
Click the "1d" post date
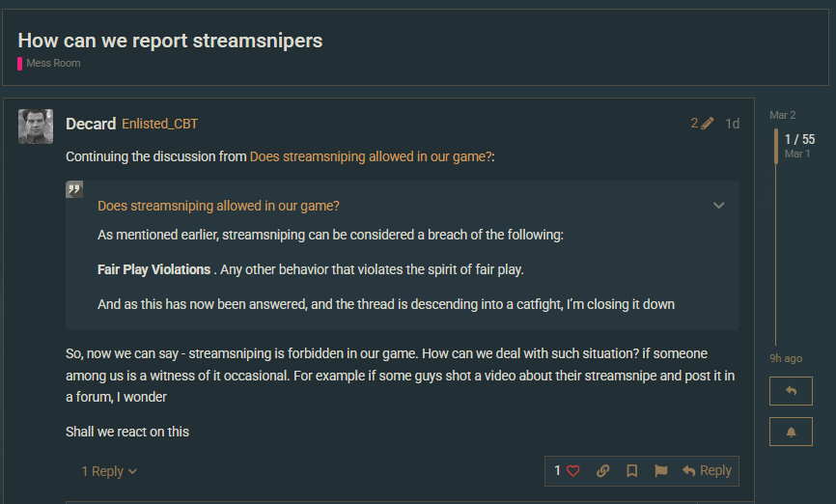(733, 124)
